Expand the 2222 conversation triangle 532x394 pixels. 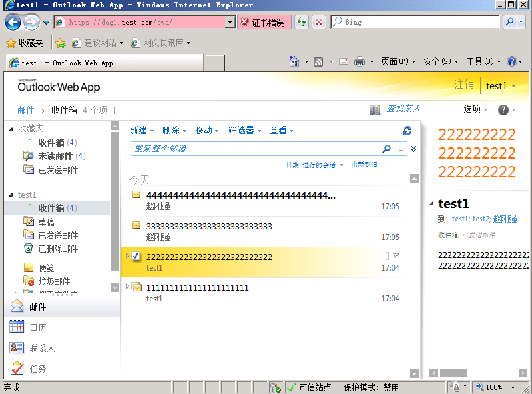click(x=127, y=255)
